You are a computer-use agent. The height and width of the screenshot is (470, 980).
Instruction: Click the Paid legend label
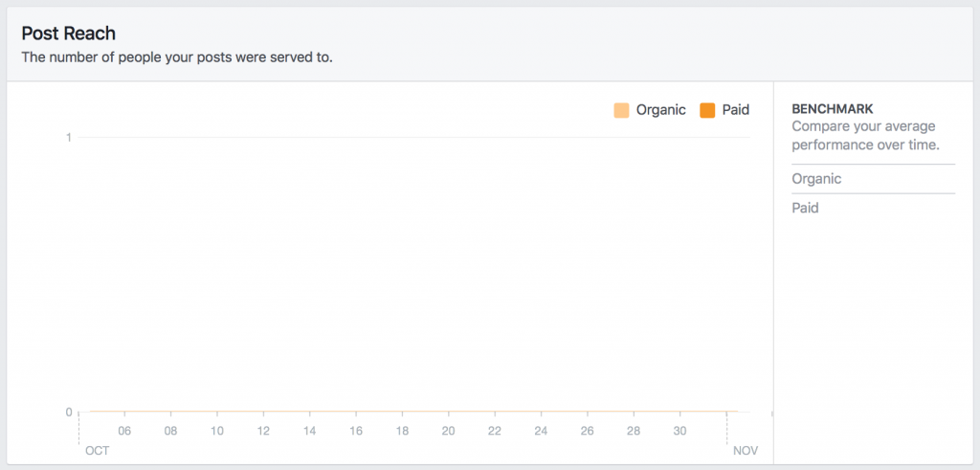click(736, 110)
